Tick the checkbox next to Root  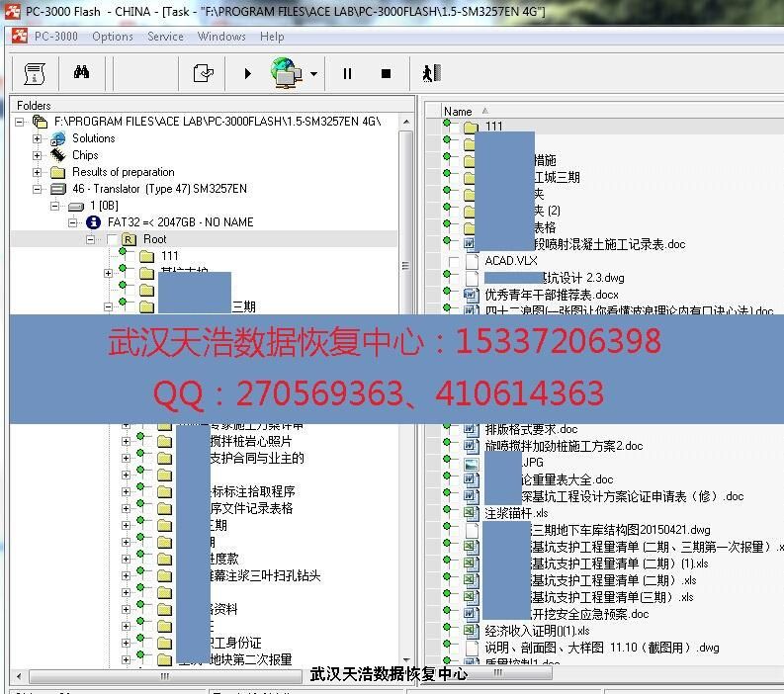click(x=112, y=239)
